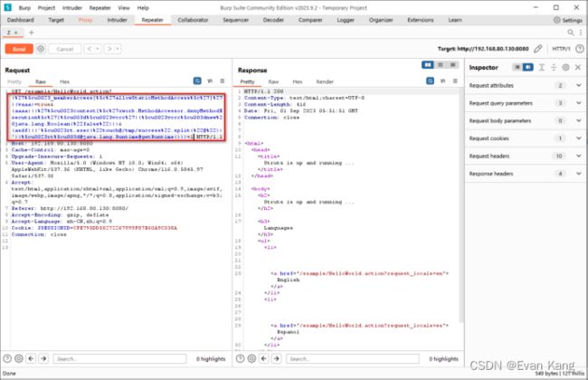This screenshot has width=588, height=380.
Task: Select Response Pretty view tab
Action: click(247, 81)
